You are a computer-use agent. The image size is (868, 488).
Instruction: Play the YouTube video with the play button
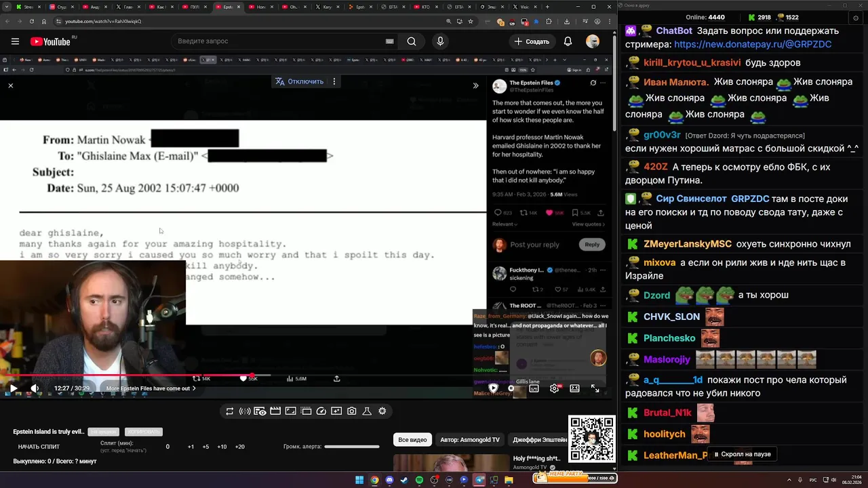click(x=13, y=388)
